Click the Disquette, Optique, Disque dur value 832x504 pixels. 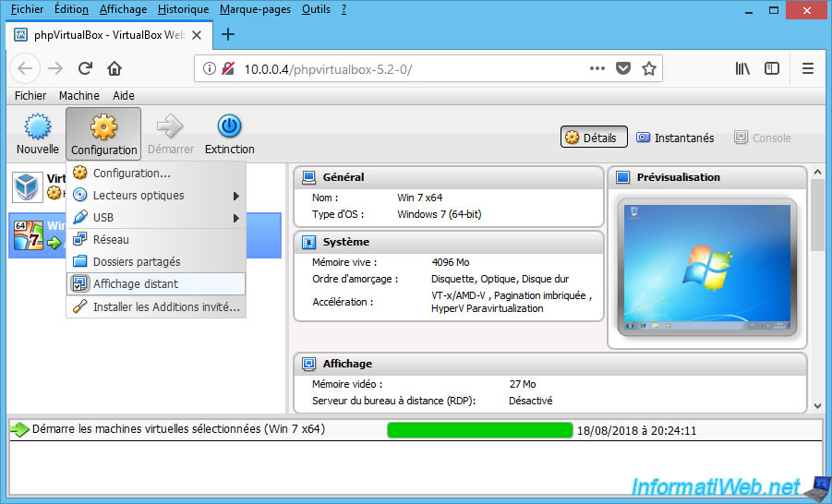tap(500, 279)
